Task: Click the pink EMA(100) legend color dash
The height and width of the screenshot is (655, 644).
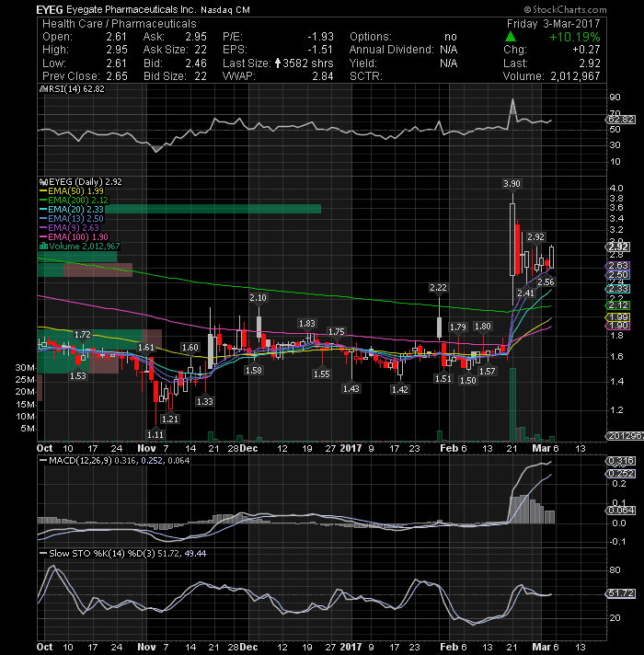Action: 43,236
